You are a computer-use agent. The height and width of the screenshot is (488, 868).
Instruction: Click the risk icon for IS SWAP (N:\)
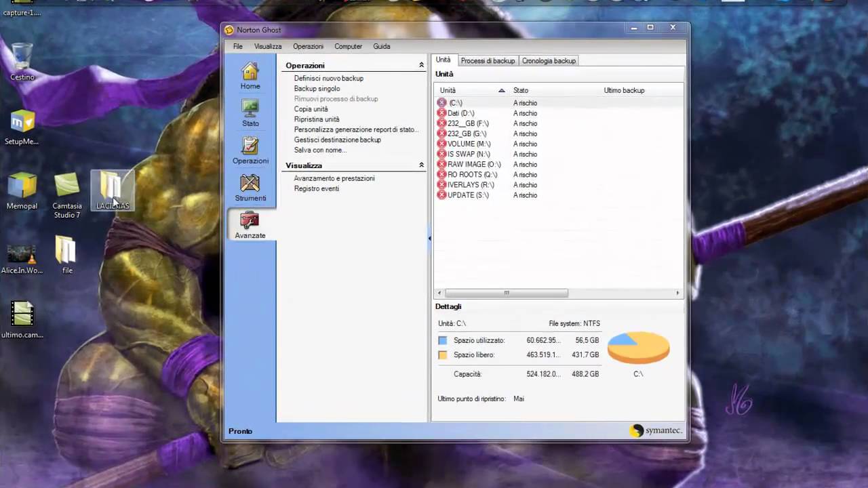[x=442, y=154]
